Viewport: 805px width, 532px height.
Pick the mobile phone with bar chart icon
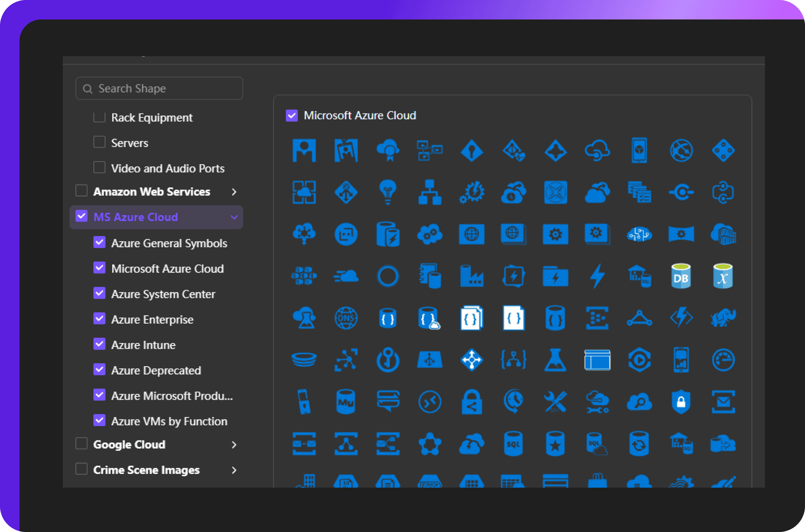(681, 360)
